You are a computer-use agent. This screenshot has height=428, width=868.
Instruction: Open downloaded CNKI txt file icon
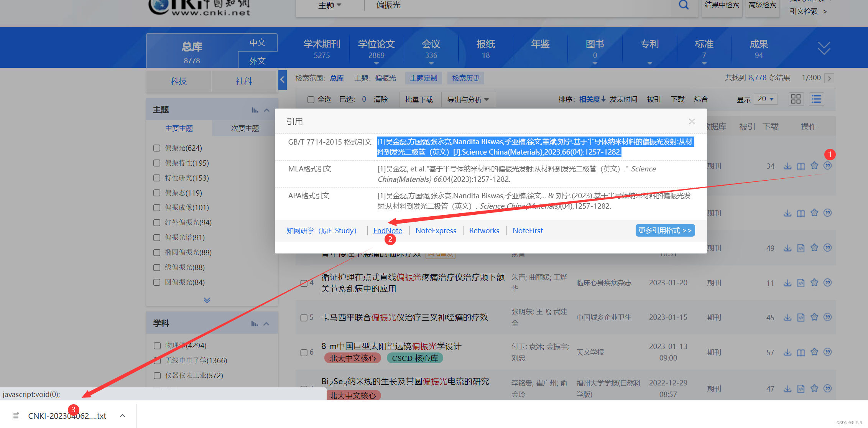point(16,416)
